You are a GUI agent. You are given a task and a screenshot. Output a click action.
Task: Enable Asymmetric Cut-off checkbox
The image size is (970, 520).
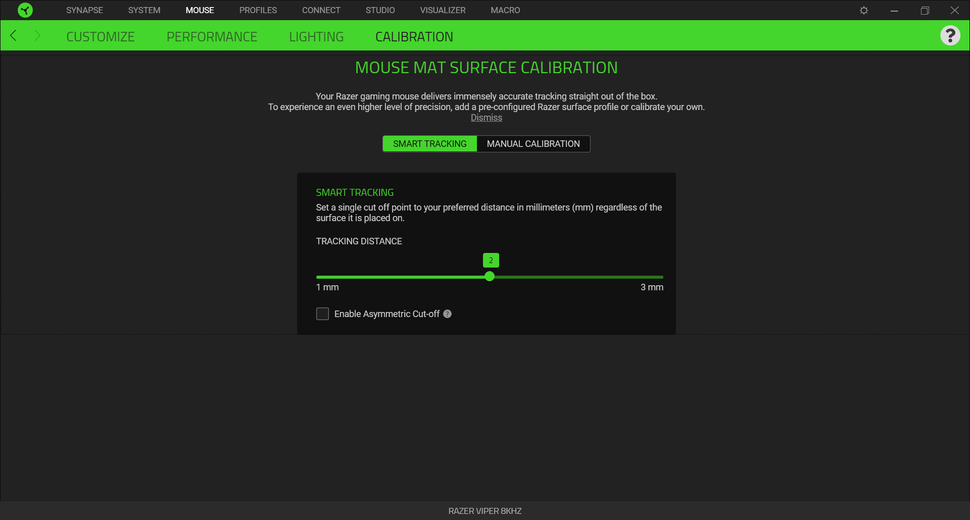tap(322, 313)
